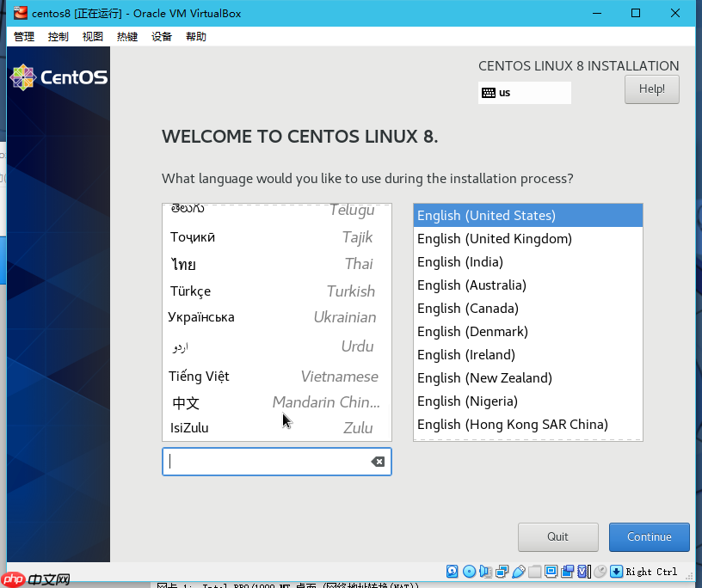Click the recording status icon

click(568, 571)
